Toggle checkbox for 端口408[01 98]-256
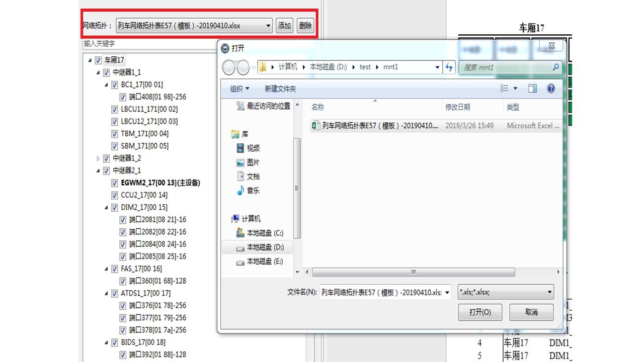The height and width of the screenshot is (362, 644). [x=123, y=97]
